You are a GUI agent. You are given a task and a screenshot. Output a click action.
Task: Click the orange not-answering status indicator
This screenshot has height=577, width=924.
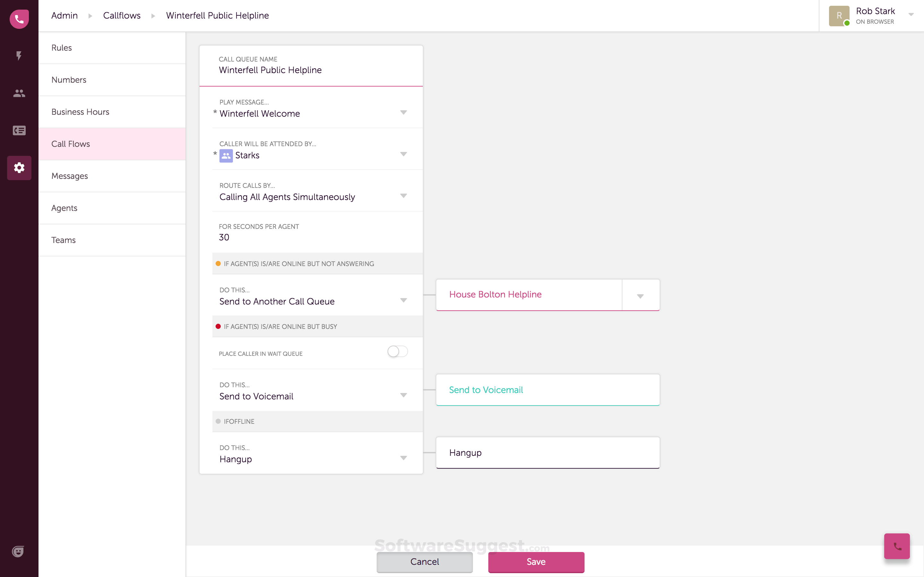[218, 263]
